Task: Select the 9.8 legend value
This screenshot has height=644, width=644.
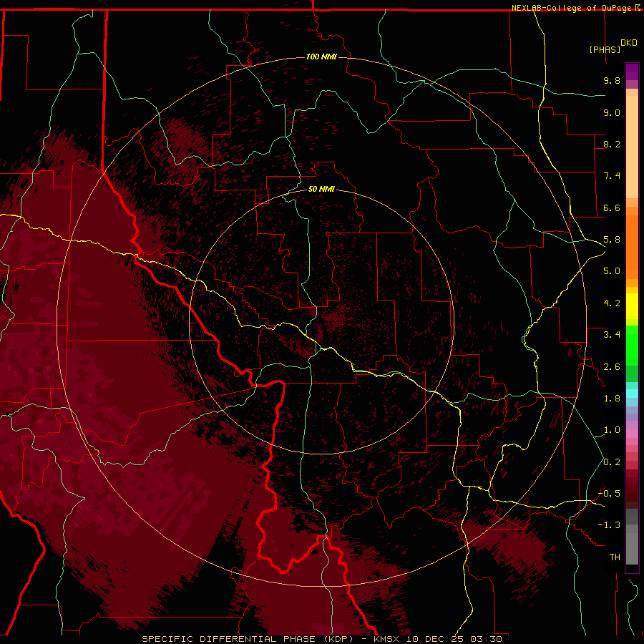Action: pyautogui.click(x=612, y=80)
